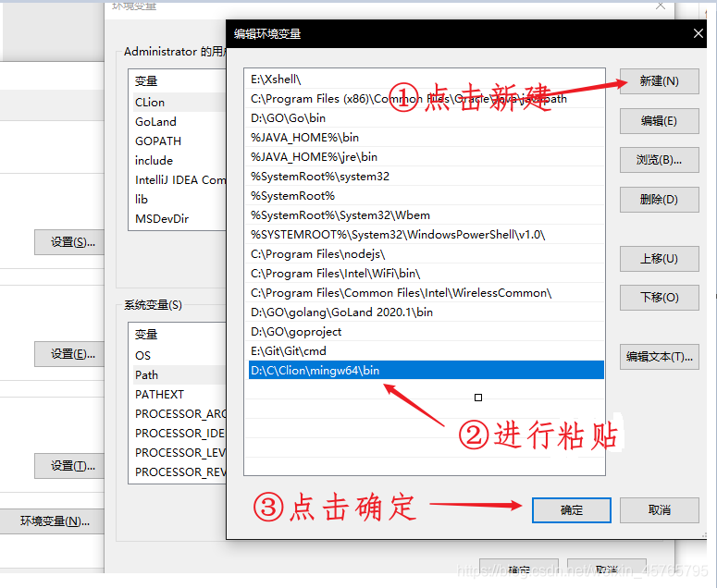Select %SystemRoot%\system32 entry
717x588 pixels.
[x=425, y=177]
